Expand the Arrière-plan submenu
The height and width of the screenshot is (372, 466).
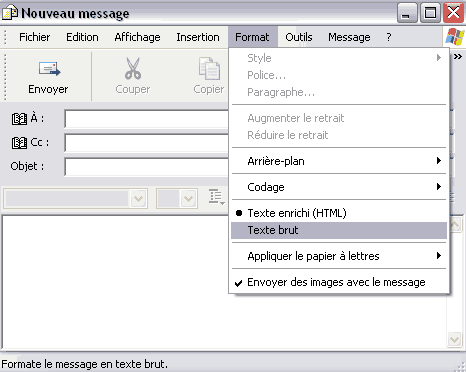(x=339, y=161)
